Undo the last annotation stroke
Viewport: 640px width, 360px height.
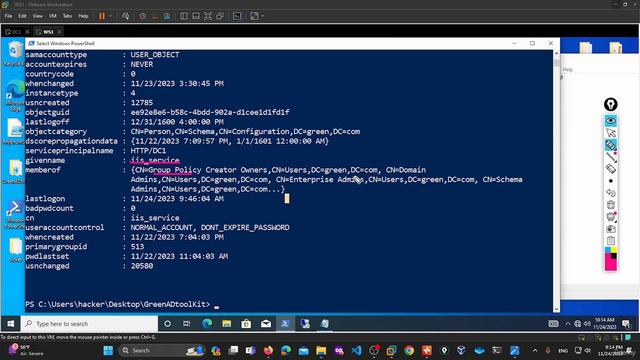(x=611, y=193)
